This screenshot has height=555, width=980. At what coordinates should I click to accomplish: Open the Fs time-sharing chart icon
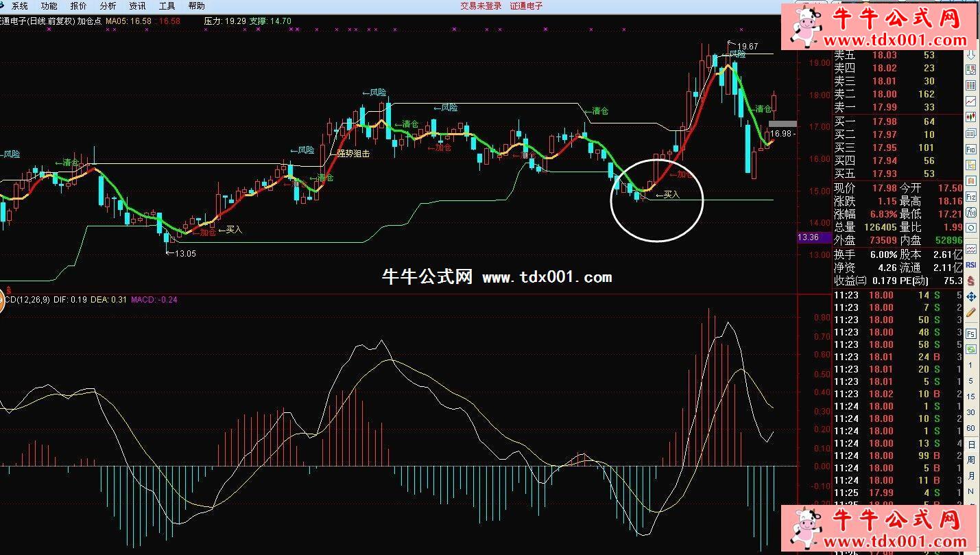pos(971,334)
